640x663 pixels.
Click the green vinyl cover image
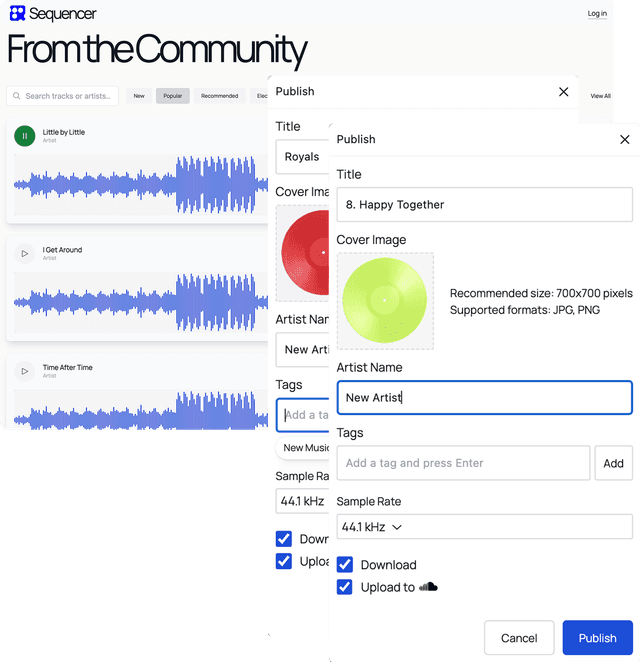[385, 300]
